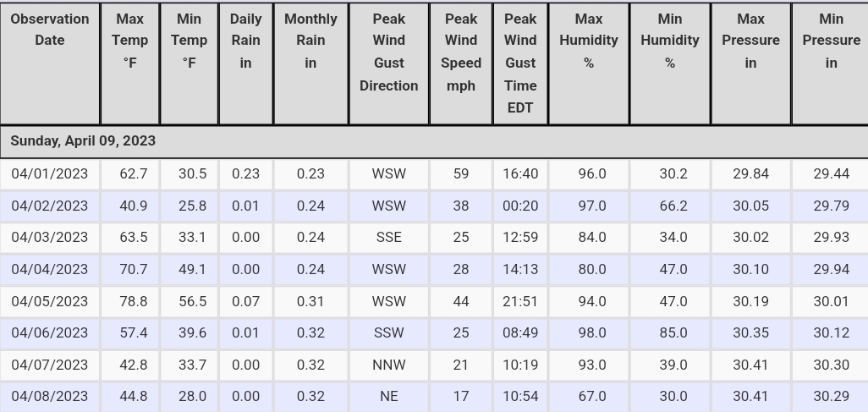
Task: Click the Max Humidity % header
Action: click(x=589, y=63)
